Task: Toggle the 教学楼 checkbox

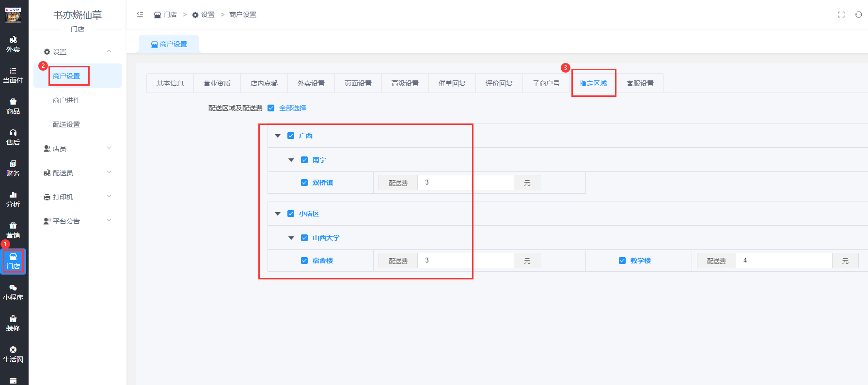Action: point(622,261)
